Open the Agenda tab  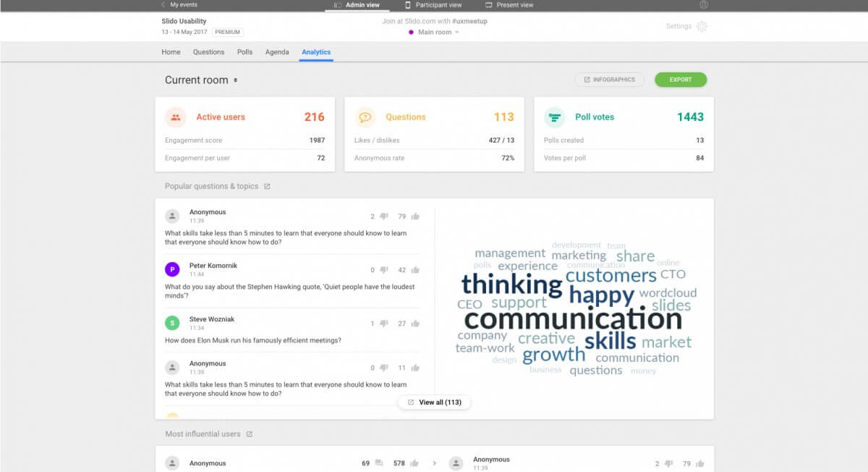[277, 52]
